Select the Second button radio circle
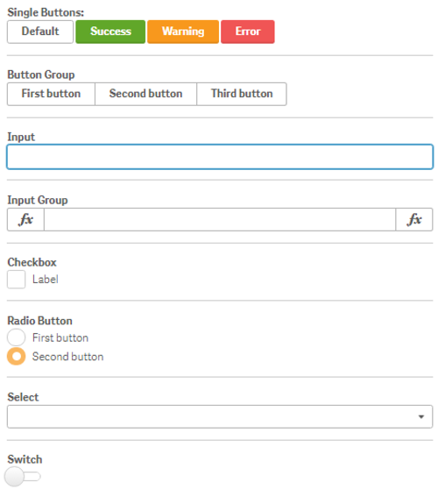 (x=17, y=357)
